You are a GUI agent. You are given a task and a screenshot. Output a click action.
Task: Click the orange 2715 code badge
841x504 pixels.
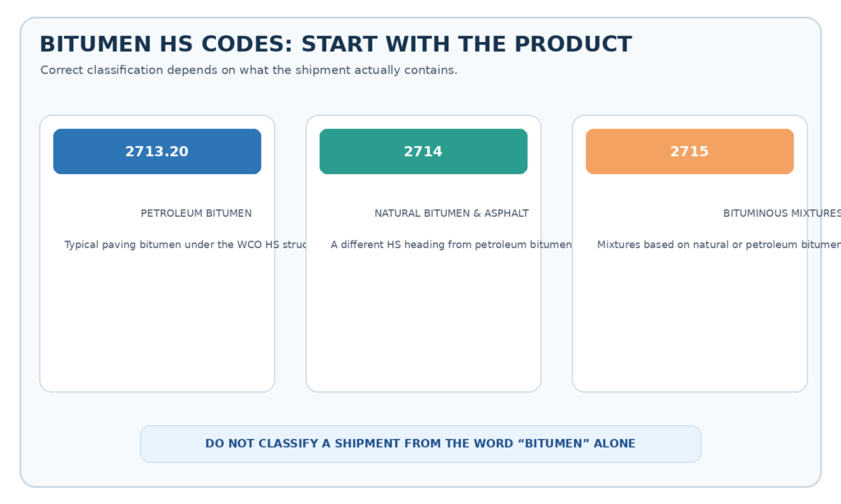(x=689, y=151)
